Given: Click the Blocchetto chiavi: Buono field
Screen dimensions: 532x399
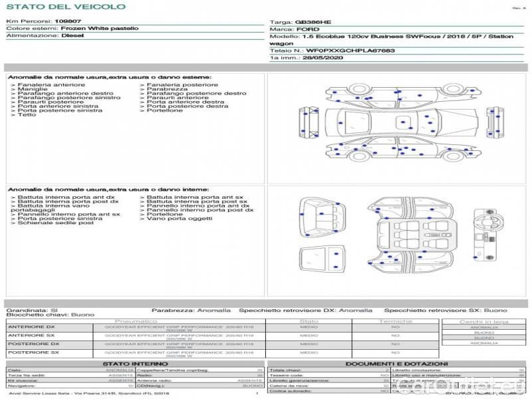Looking at the screenshot, I should 51,315.
